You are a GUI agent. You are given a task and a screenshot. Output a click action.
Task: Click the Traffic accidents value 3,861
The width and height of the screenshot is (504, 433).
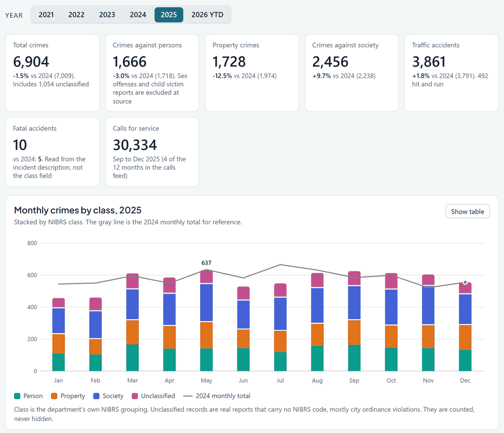[429, 62]
